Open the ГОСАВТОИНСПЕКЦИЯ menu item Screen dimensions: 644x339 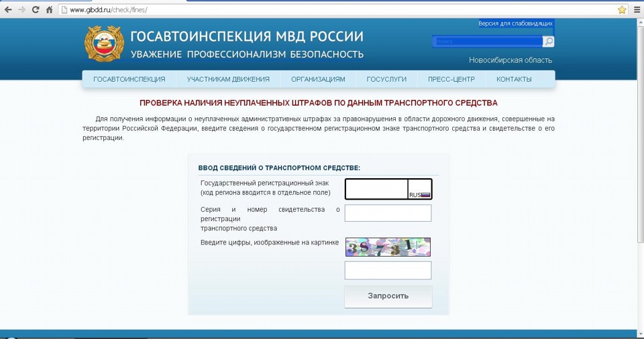[x=129, y=79]
